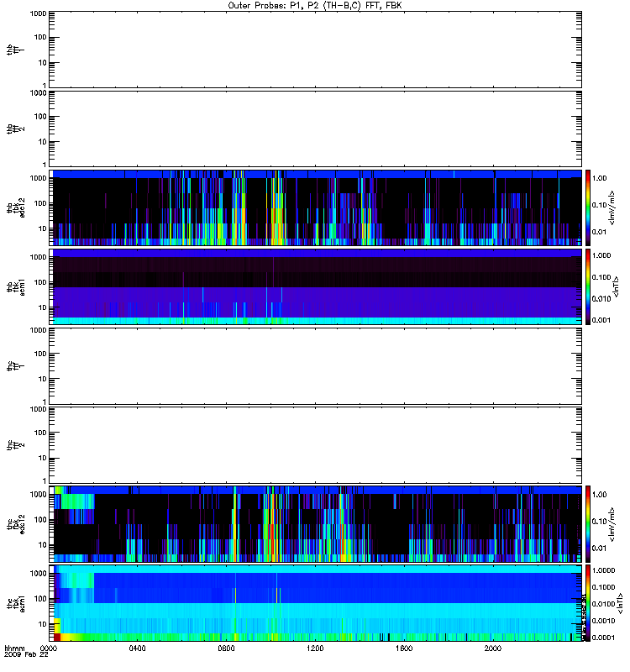Click the 0.001 tick on thb scm1 color bar
Screen dimensions: 630x672
click(601, 320)
